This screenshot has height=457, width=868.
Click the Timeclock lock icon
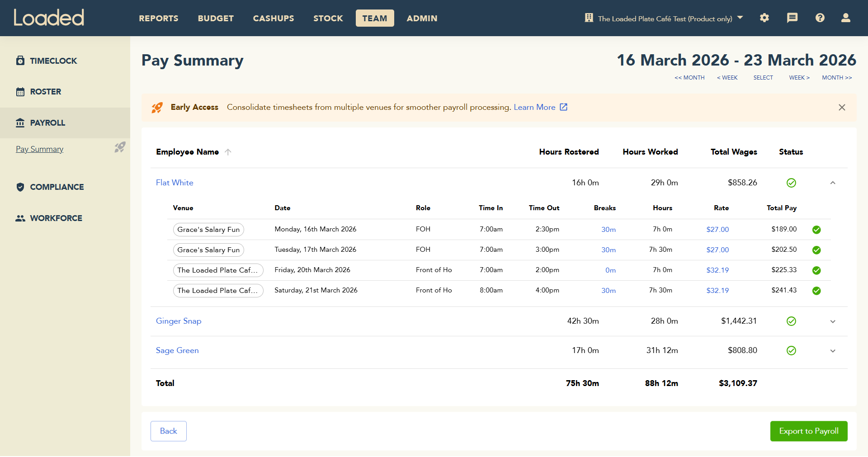[x=20, y=61]
